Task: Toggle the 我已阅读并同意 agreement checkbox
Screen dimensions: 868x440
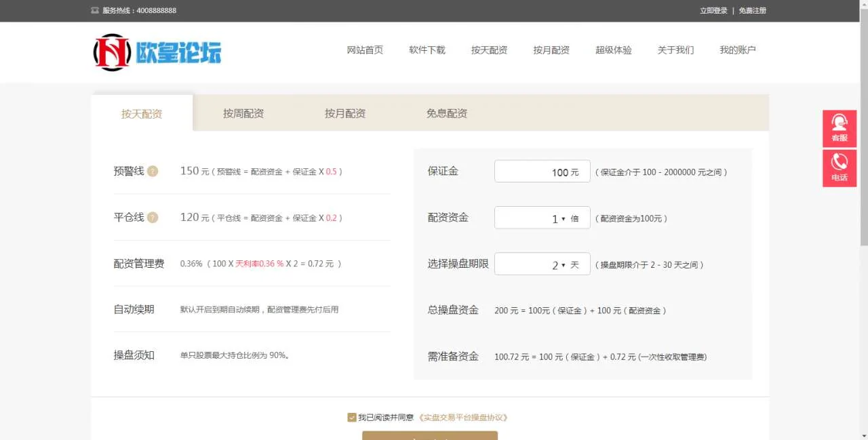Action: point(351,418)
